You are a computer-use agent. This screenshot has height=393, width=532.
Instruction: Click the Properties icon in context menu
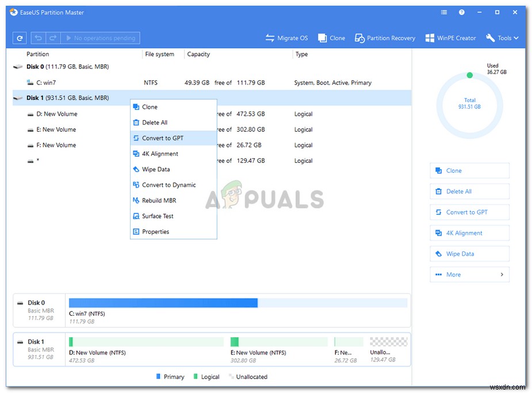(136, 232)
